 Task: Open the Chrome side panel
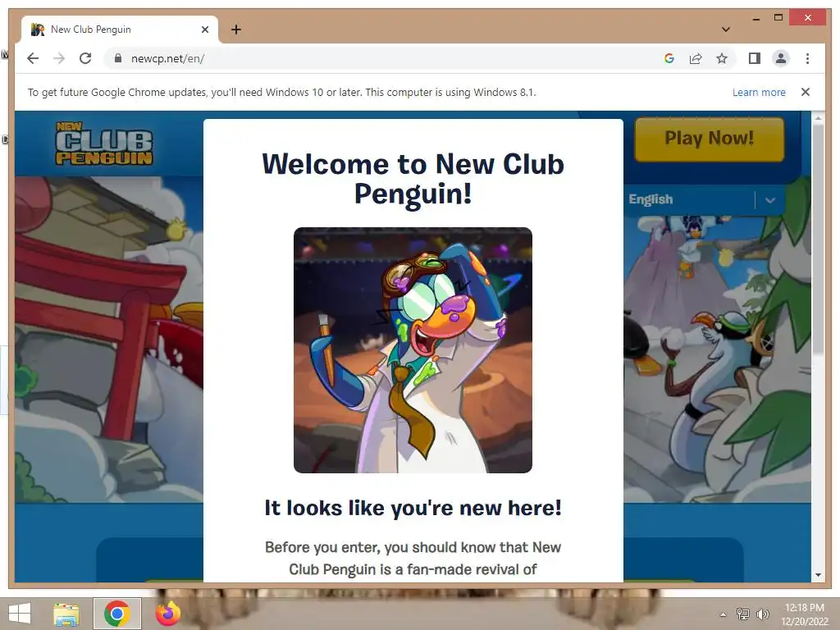pyautogui.click(x=755, y=58)
